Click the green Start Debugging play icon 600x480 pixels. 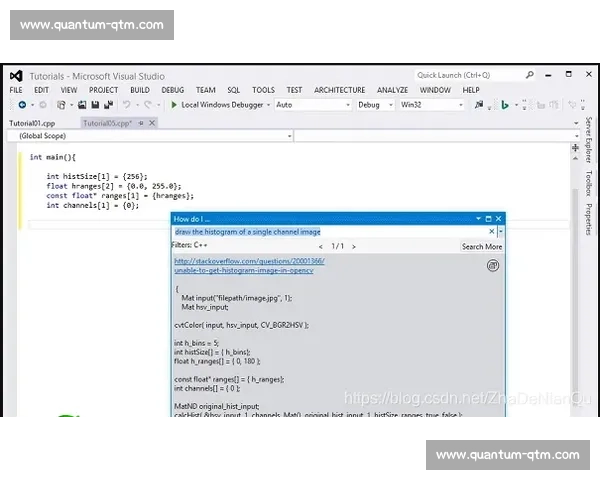[174, 104]
